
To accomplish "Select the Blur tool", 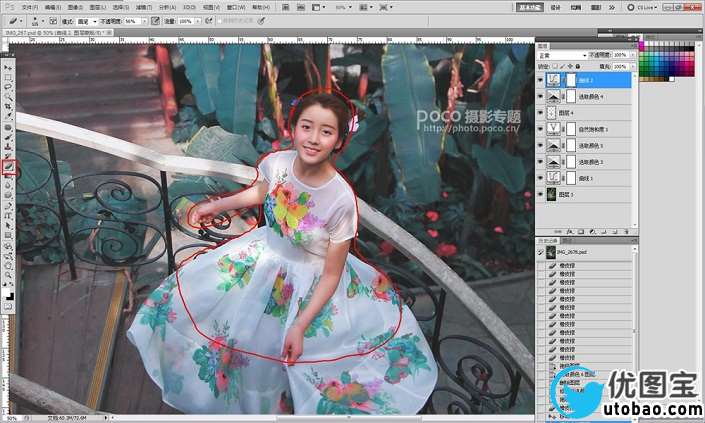I will click(x=8, y=186).
